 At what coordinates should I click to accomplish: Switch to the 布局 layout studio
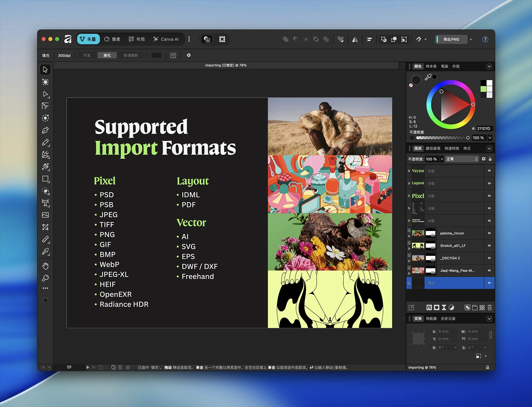(137, 39)
